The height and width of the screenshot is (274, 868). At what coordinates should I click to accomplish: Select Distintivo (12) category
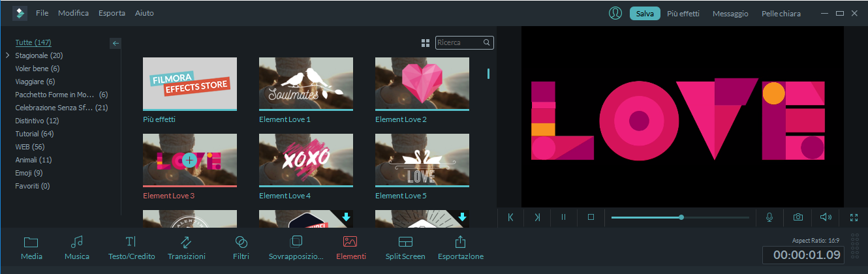[x=37, y=121]
